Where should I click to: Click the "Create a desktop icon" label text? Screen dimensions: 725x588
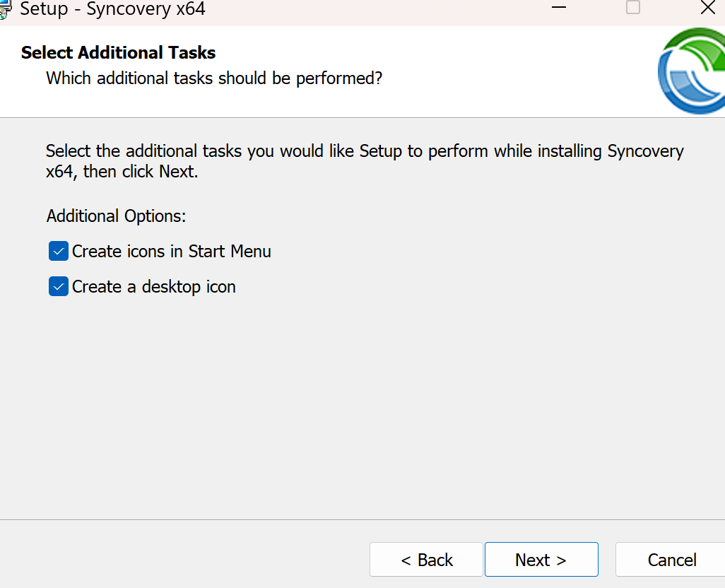pos(154,286)
